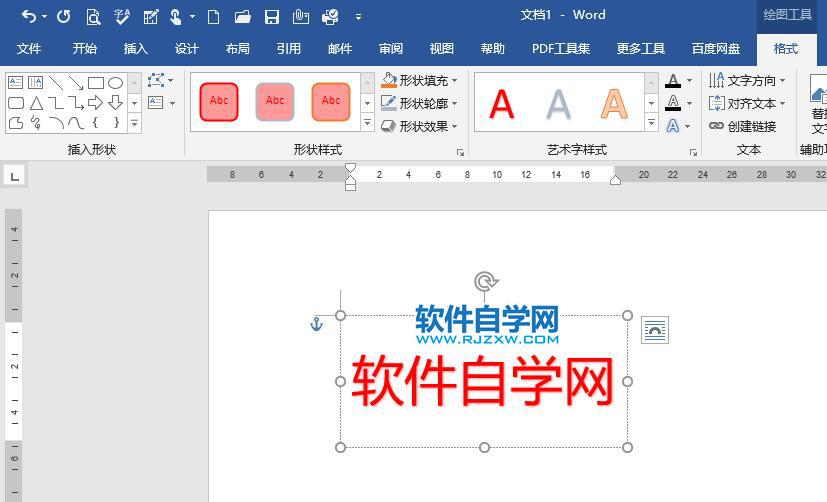Click the touch mode hand icon

[176, 17]
